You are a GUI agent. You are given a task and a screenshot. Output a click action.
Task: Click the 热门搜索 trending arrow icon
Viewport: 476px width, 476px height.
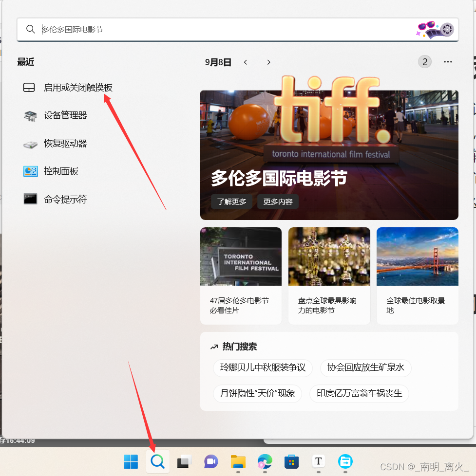click(214, 347)
